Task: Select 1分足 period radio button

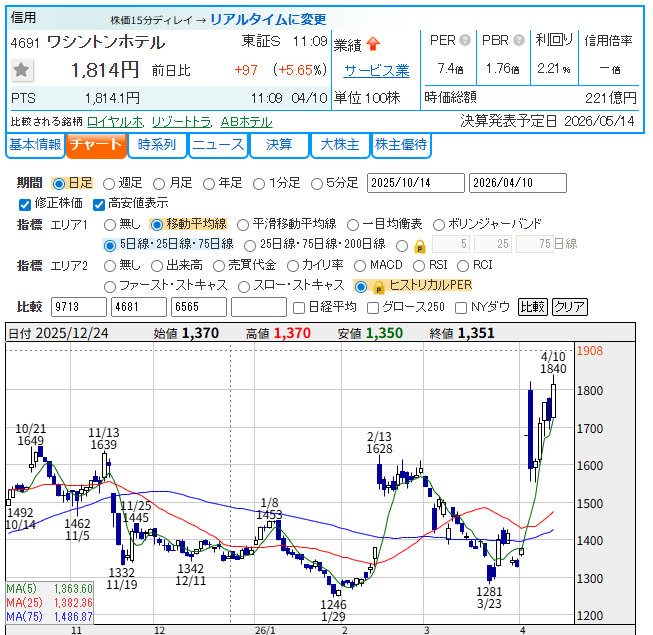Action: pos(259,184)
